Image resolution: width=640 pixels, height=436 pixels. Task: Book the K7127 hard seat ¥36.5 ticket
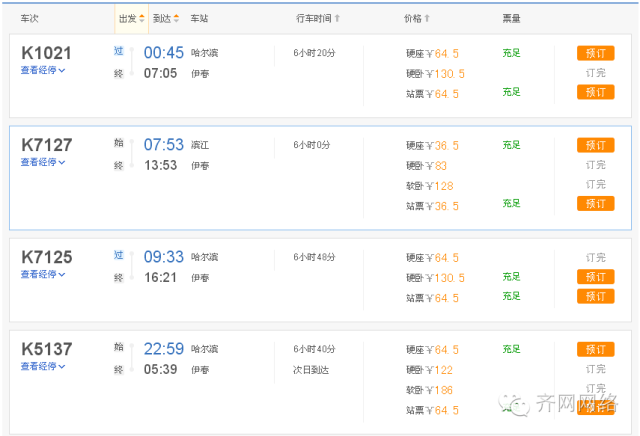(x=596, y=145)
